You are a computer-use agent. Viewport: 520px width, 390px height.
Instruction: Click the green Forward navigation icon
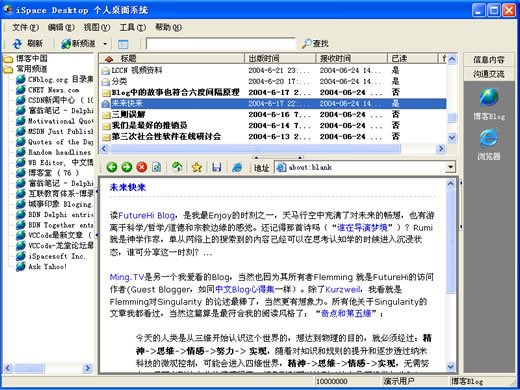click(127, 167)
